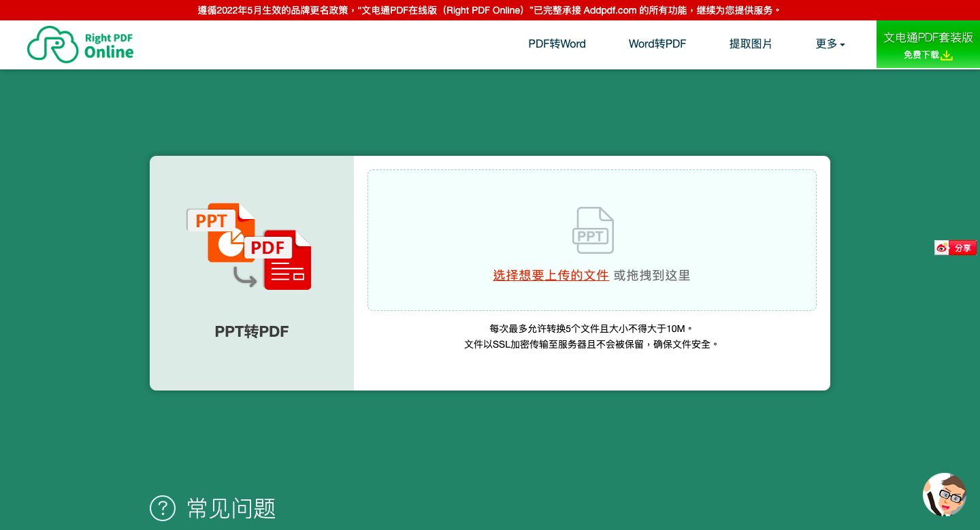Image resolution: width=980 pixels, height=530 pixels.
Task: Switch to the PDF转Word page
Action: point(557,44)
